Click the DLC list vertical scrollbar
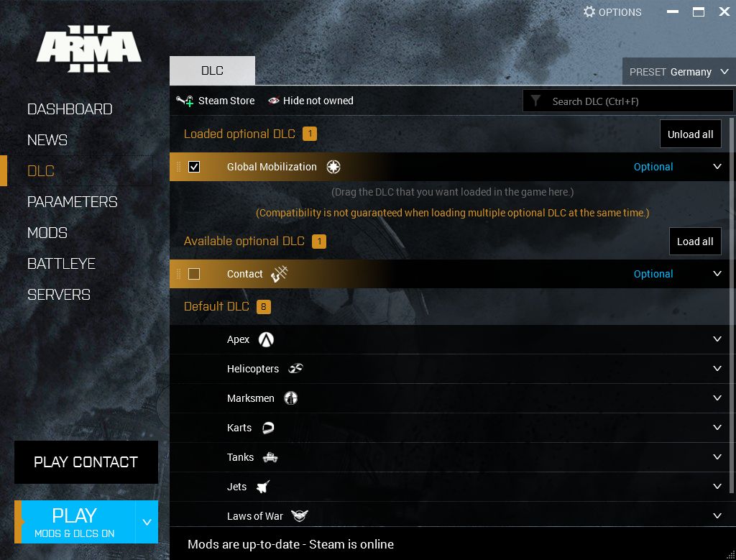 point(732,305)
